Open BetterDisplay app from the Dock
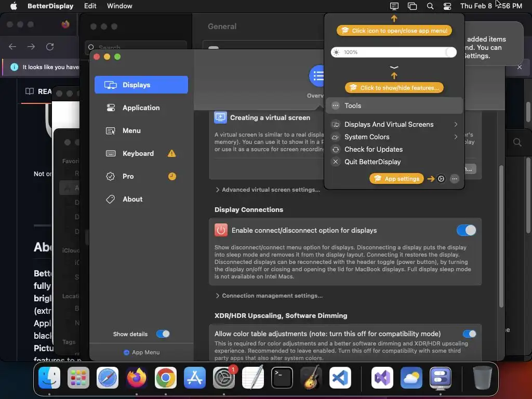 [441, 378]
